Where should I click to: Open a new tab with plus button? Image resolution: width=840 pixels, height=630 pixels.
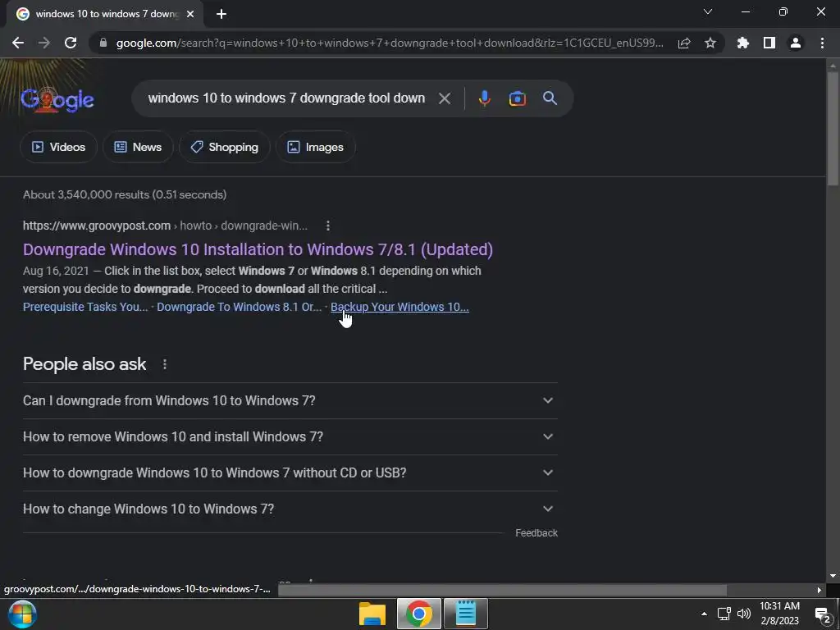click(221, 14)
